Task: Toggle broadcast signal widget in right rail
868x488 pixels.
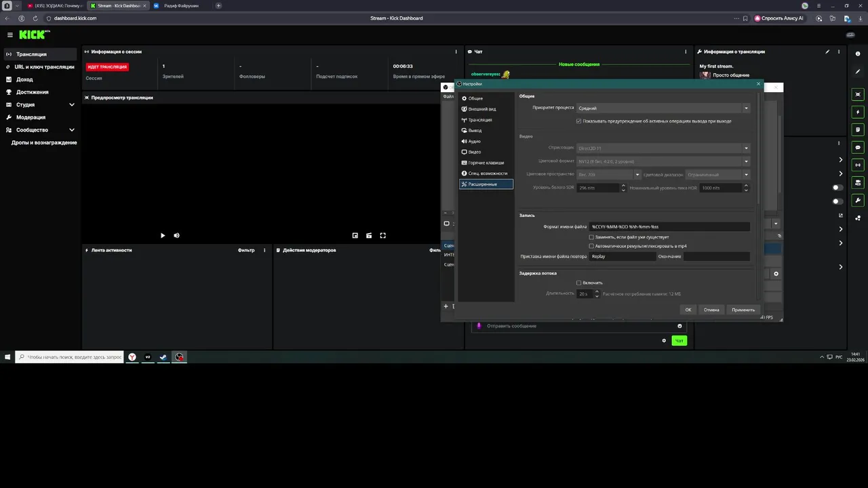Action: (x=859, y=165)
